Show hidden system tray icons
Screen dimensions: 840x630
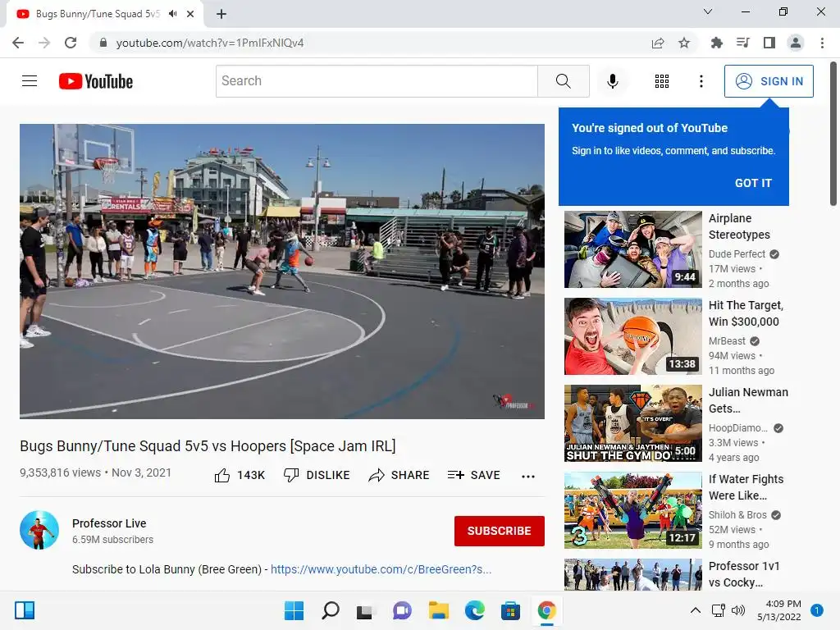pos(695,610)
